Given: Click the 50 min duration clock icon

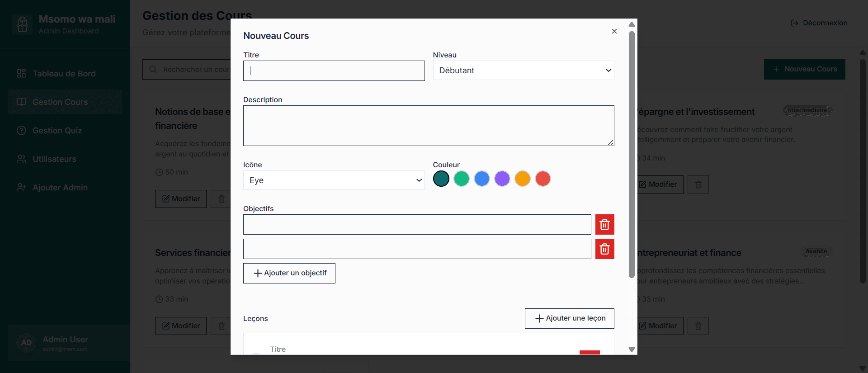Looking at the screenshot, I should pos(159,173).
